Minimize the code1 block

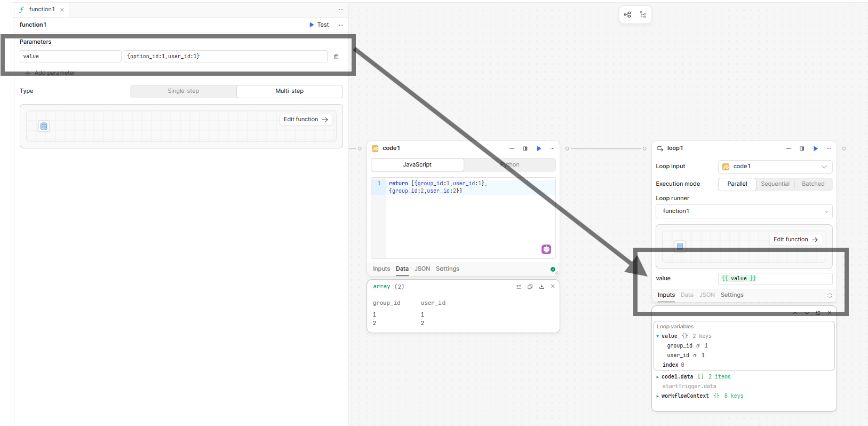(x=512, y=148)
